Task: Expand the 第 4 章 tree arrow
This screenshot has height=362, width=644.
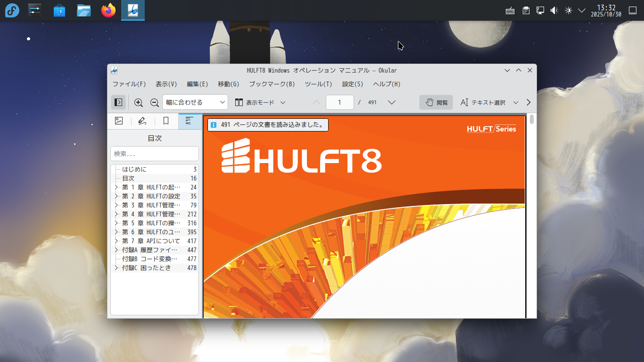Action: (116, 214)
